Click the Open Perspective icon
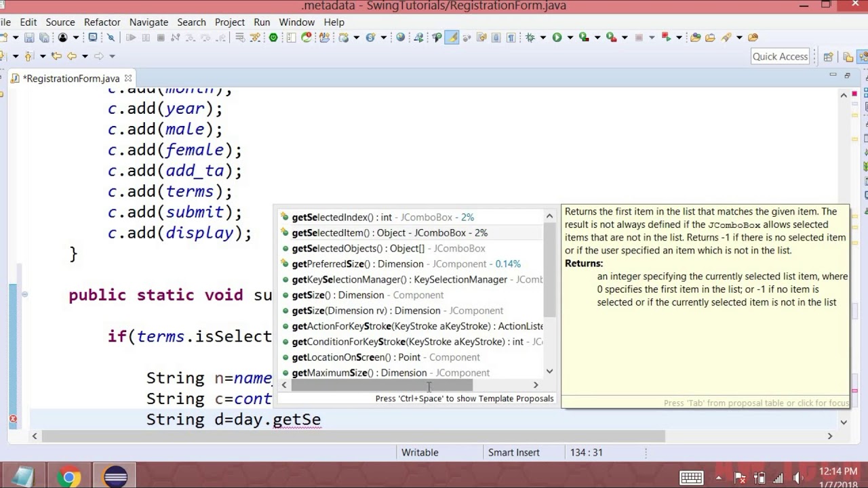868x488 pixels. pyautogui.click(x=828, y=57)
